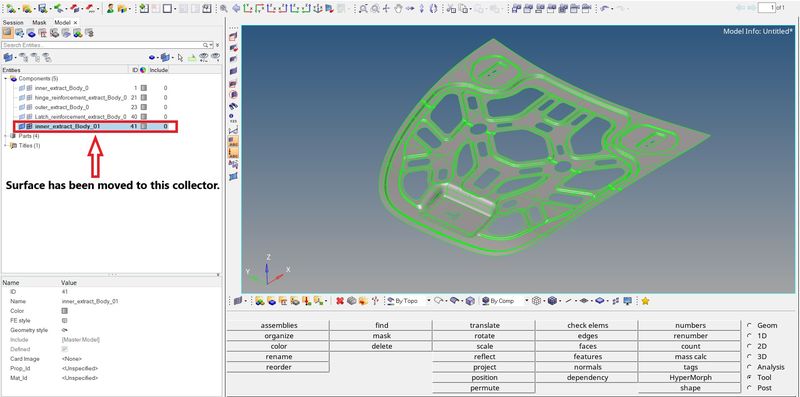
Task: Select the Post radio button
Action: 749,388
